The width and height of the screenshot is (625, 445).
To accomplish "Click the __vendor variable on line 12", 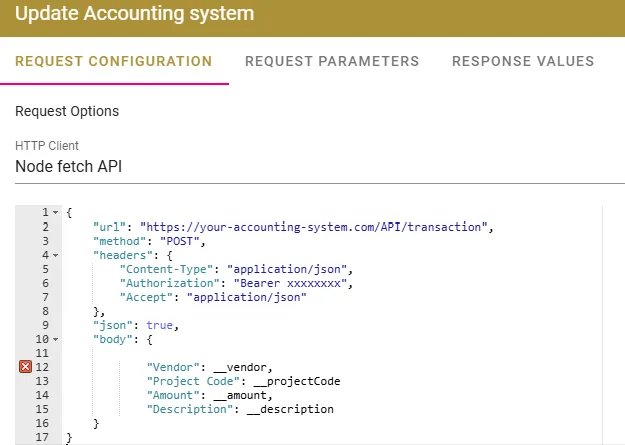I will 240,367.
